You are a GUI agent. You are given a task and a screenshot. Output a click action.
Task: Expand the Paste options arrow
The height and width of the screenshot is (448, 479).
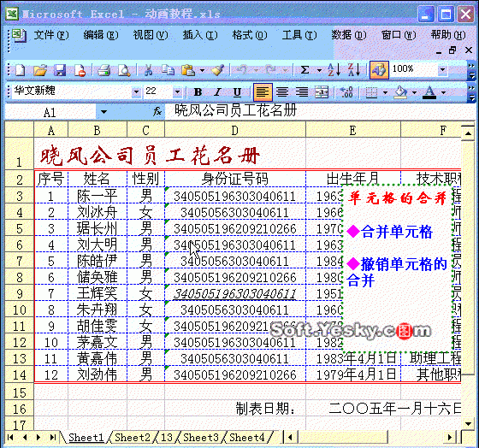[x=202, y=71]
